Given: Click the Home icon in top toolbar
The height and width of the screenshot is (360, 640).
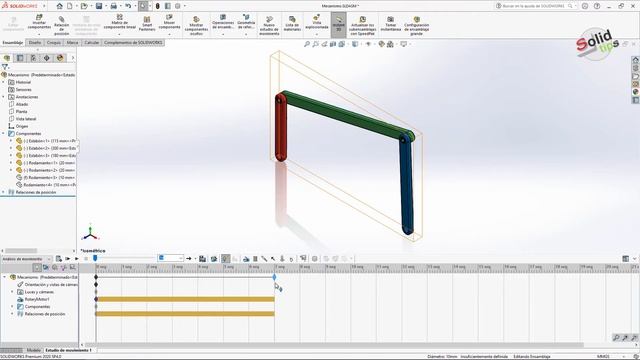Looking at the screenshot, I should click(x=60, y=6).
